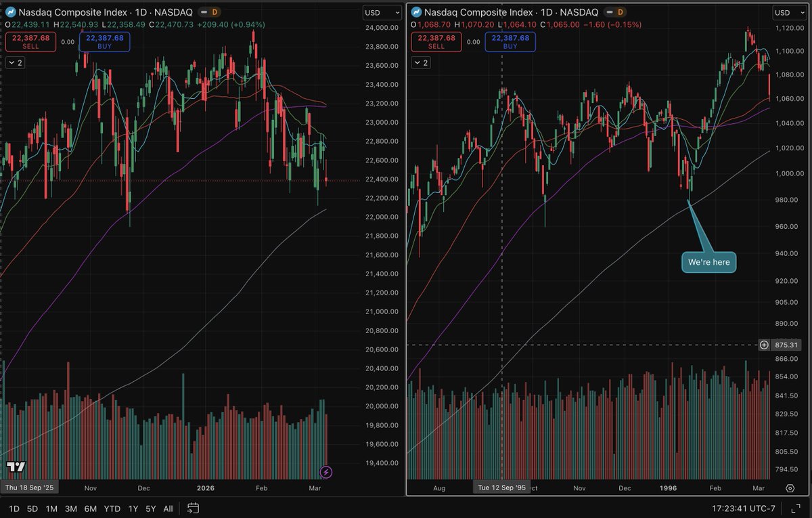Click the orange D badge in left chart
Viewport: 812px width, 518px height.
[x=215, y=12]
